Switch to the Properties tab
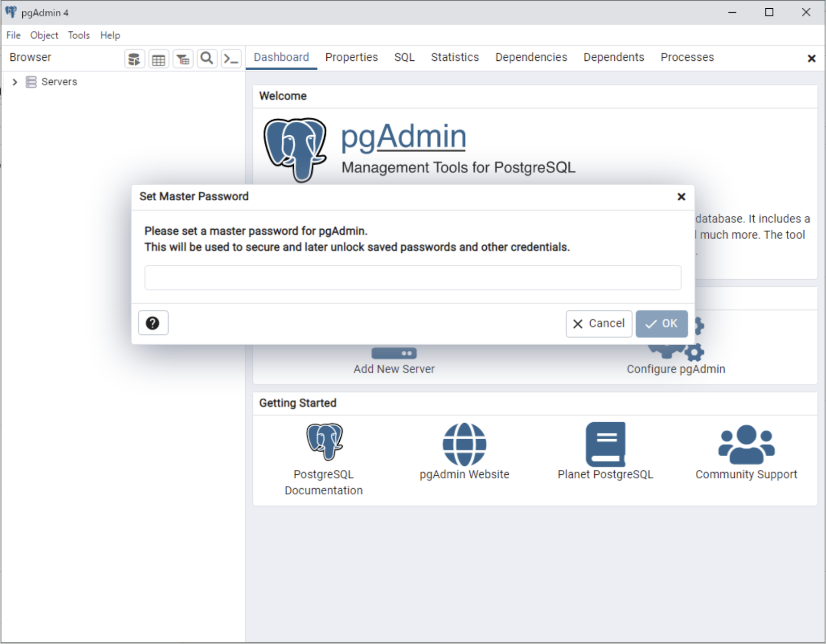826x644 pixels. [x=352, y=57]
